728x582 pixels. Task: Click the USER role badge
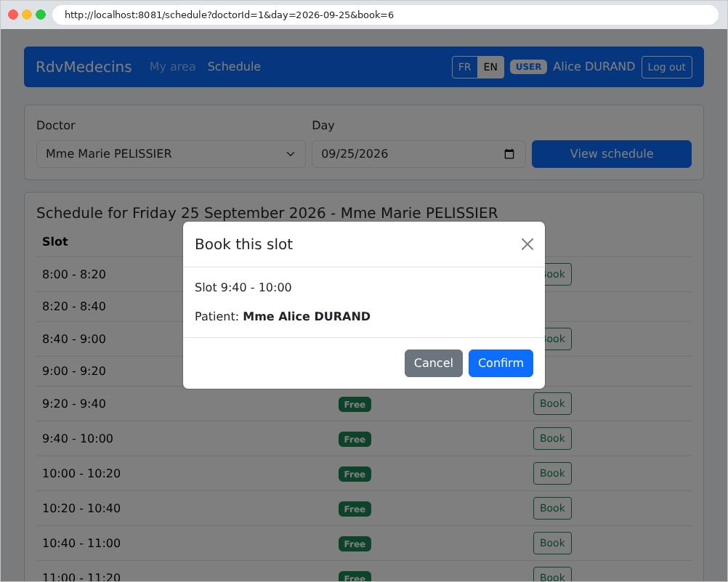click(528, 67)
